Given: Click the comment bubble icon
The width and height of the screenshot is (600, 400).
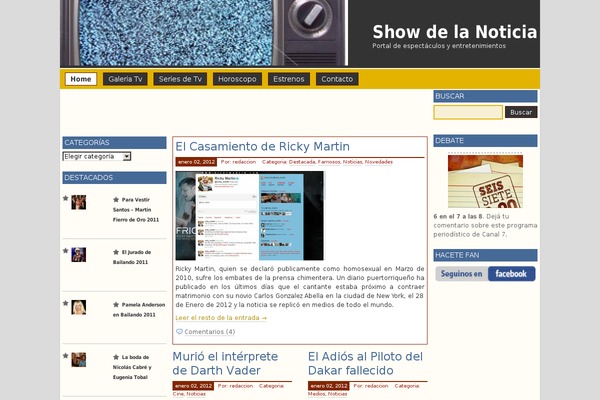Looking at the screenshot, I should coord(179,331).
